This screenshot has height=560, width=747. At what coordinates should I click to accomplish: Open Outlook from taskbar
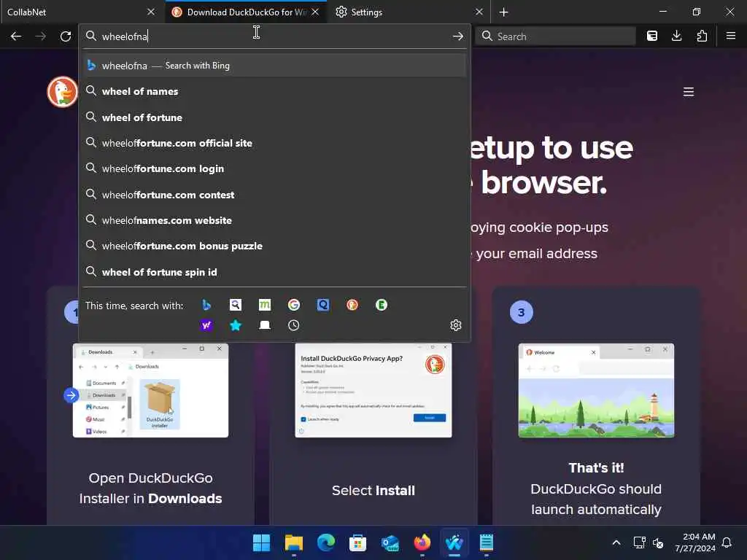point(390,542)
